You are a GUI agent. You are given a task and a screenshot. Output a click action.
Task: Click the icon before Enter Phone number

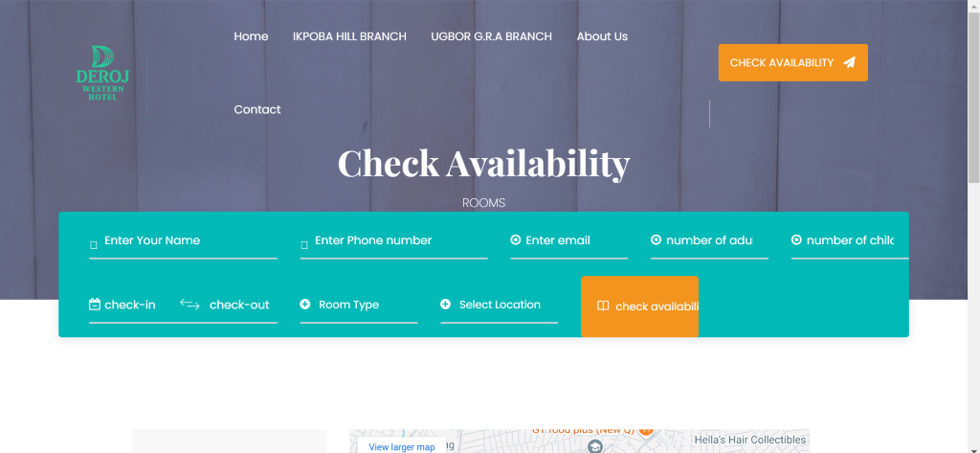(304, 245)
